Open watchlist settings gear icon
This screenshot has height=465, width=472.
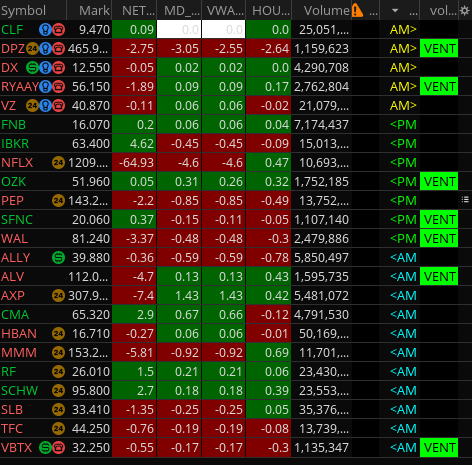[464, 11]
